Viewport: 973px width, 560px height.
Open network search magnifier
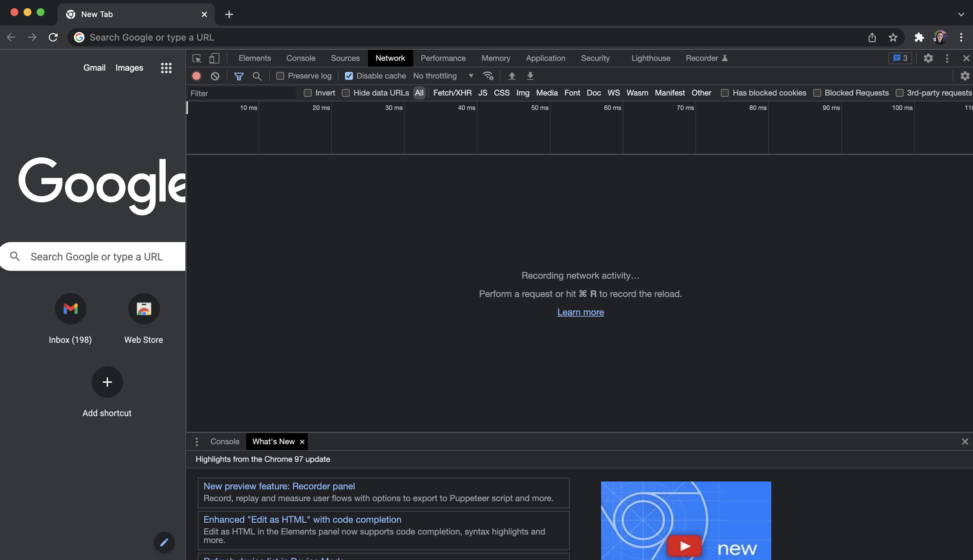257,76
